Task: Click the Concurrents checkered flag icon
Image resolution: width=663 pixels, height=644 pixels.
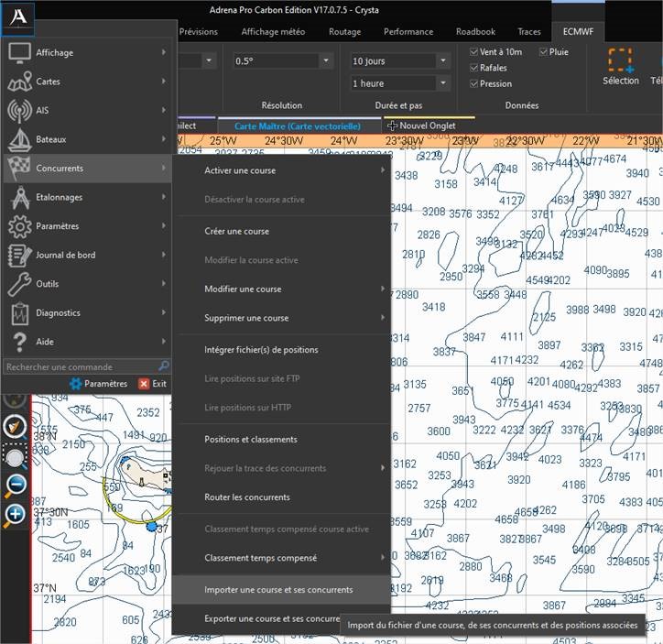Action: 19,169
